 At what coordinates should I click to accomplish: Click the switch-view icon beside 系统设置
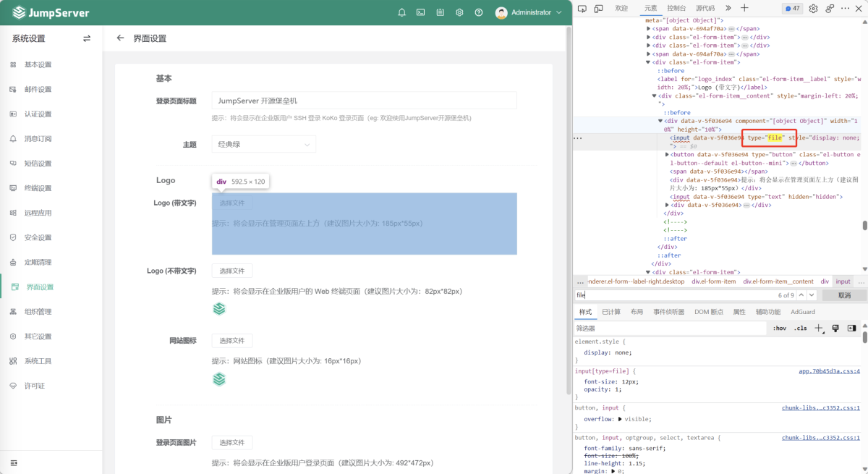coord(87,38)
